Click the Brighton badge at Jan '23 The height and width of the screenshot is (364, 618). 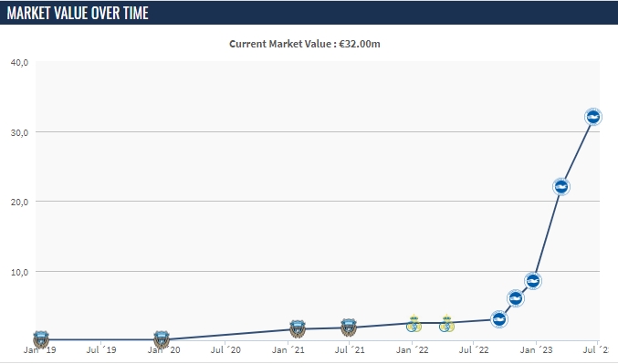533,281
